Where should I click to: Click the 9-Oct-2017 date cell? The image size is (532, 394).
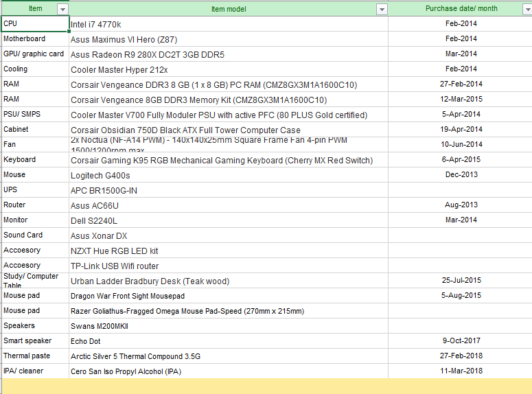pos(461,340)
